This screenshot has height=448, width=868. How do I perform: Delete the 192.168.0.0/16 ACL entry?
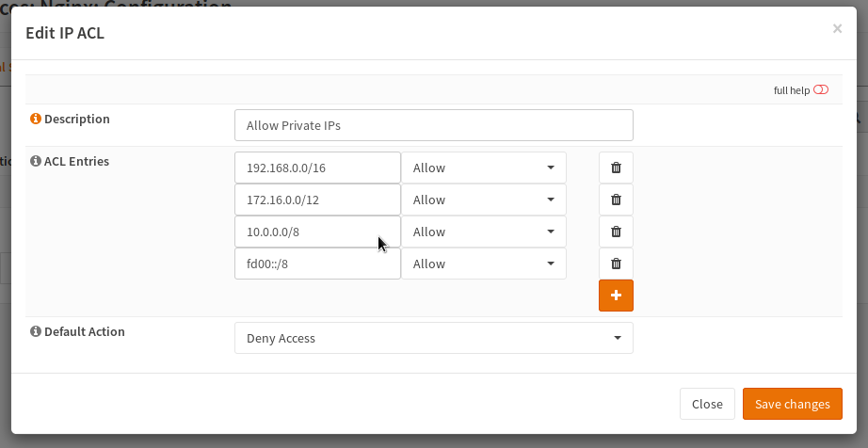tap(616, 168)
